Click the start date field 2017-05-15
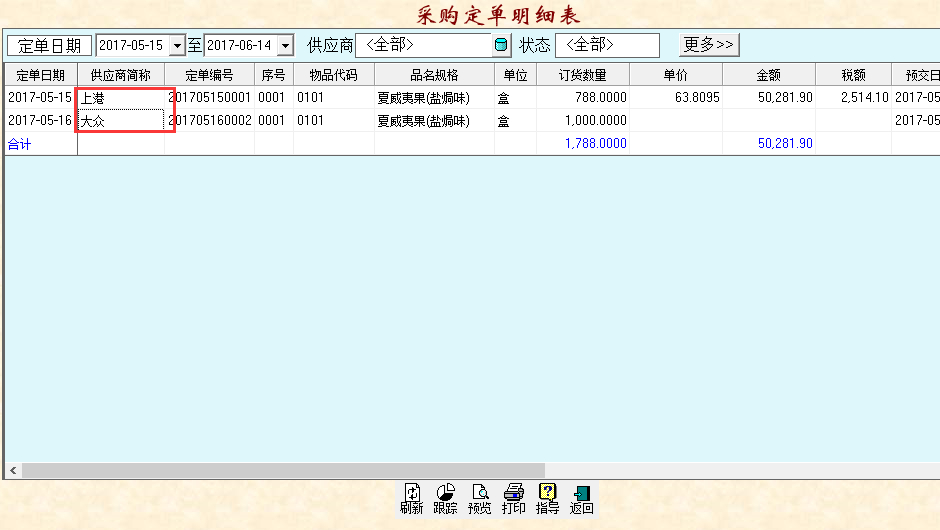940x530 pixels. (x=132, y=46)
